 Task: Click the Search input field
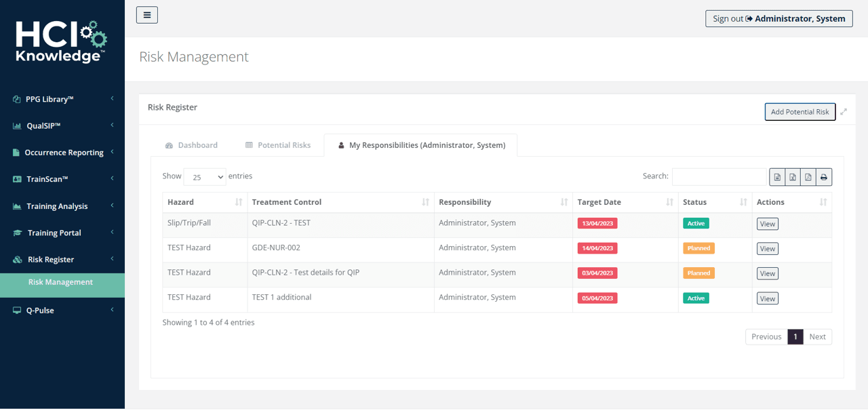(719, 176)
